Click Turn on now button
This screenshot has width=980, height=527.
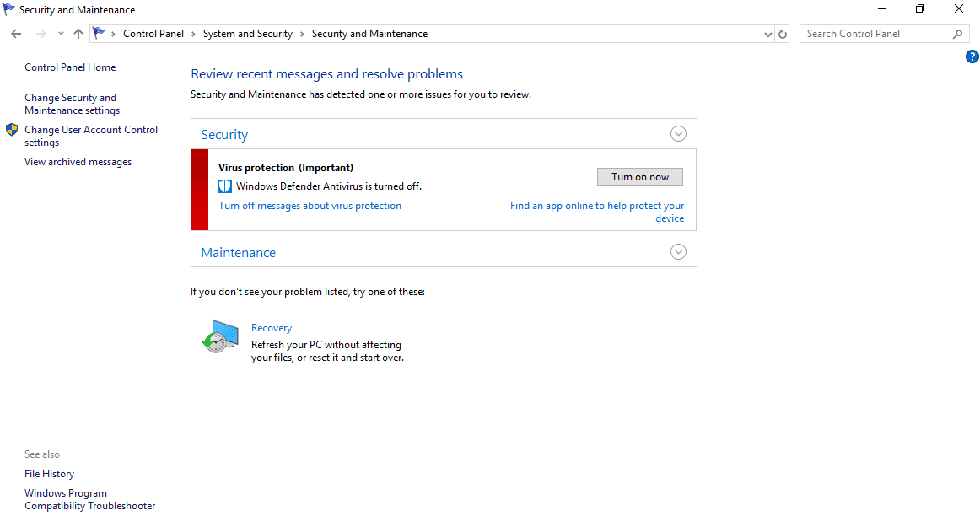click(640, 177)
